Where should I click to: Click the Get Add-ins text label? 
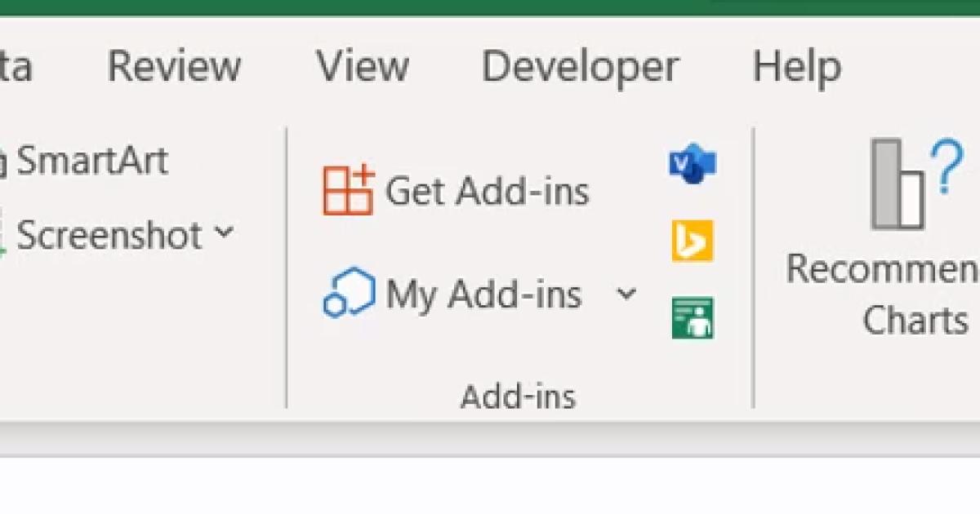pyautogui.click(x=487, y=192)
